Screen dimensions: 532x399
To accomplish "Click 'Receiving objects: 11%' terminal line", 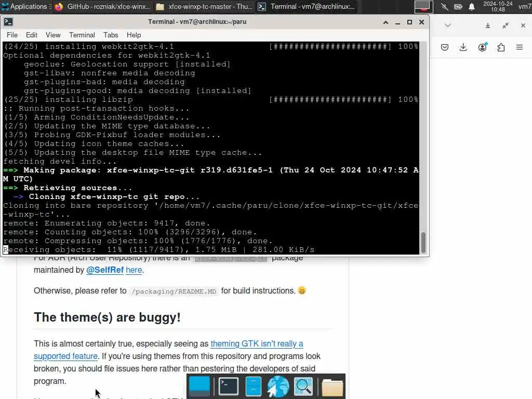I will point(159,250).
